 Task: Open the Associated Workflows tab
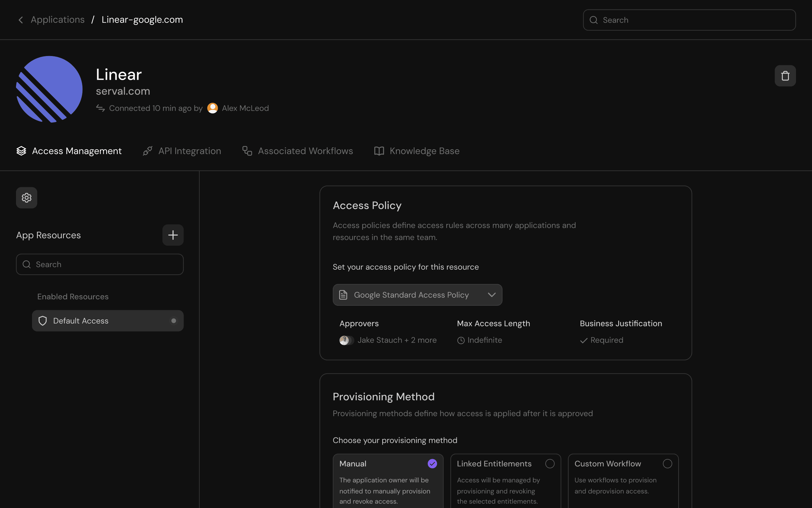(x=298, y=151)
